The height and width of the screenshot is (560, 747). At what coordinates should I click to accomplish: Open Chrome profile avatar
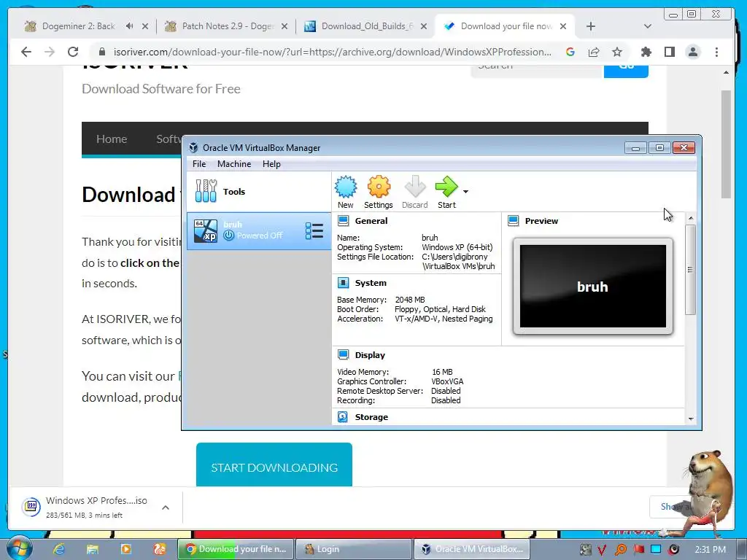pyautogui.click(x=693, y=52)
